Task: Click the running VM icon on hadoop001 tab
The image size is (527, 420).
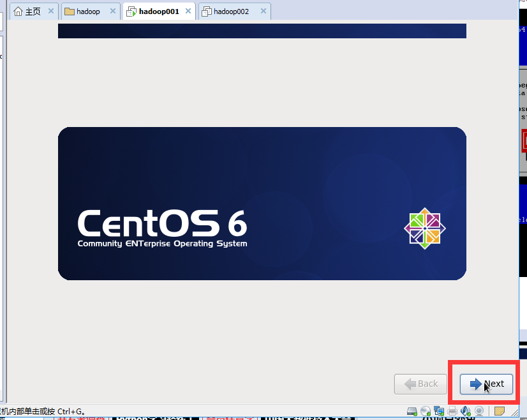Action: point(131,11)
